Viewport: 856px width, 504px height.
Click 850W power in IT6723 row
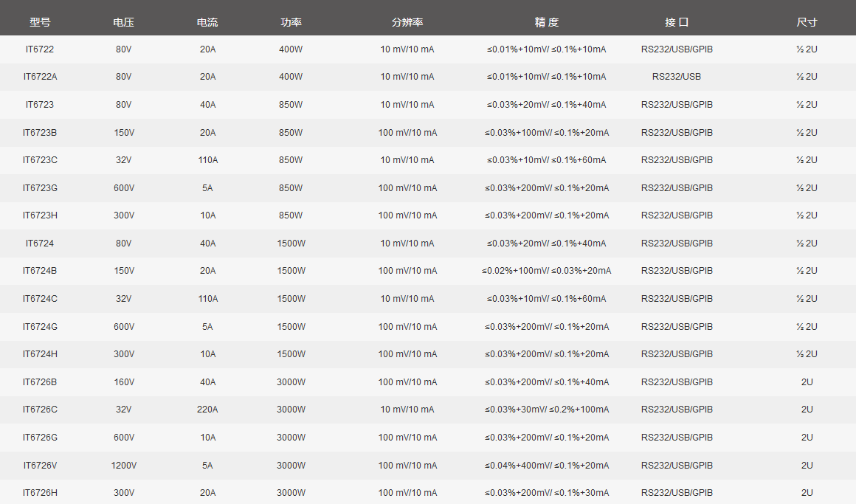[291, 104]
